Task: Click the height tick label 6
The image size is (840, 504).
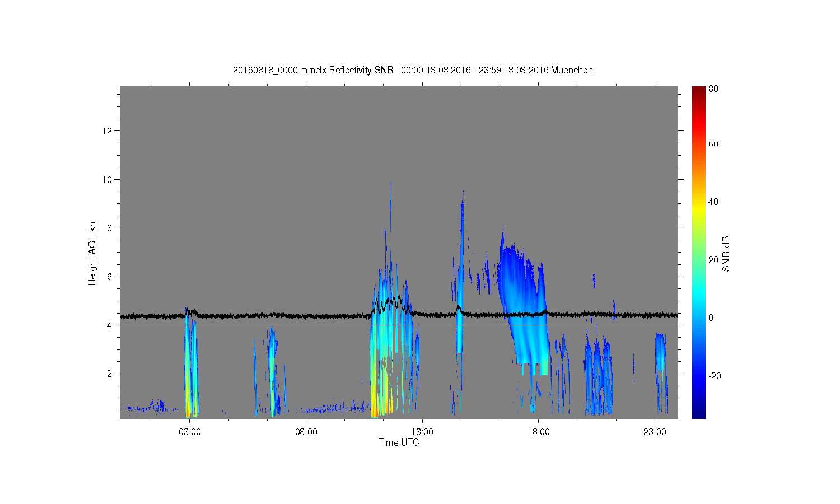Action: coord(110,277)
